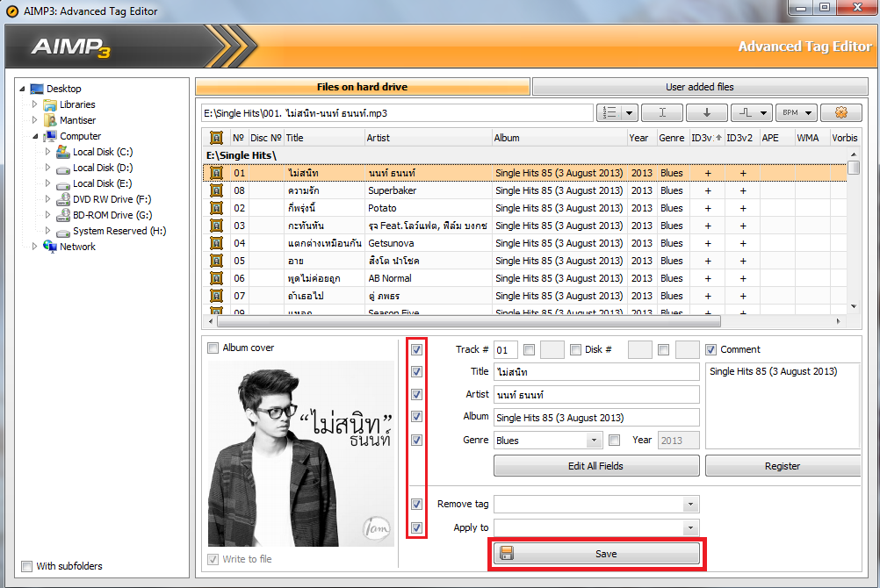Open the auto-numbering dropdown arrow
This screenshot has height=588, width=880.
coord(629,113)
